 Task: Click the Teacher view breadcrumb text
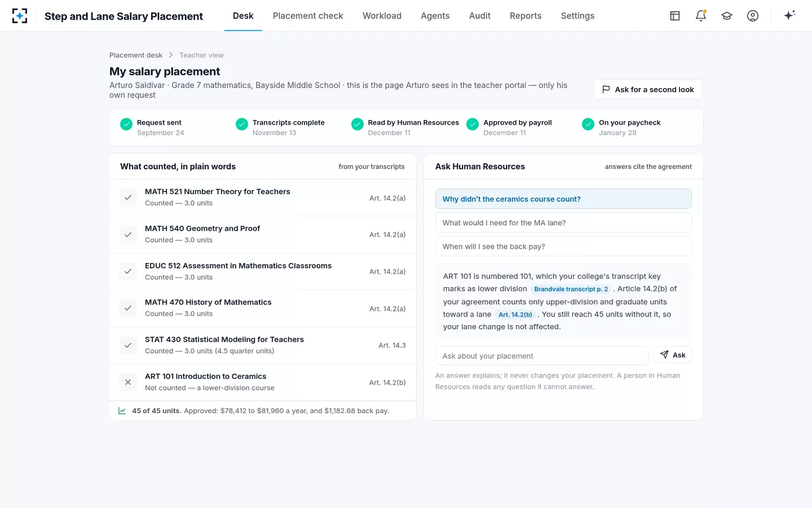tap(201, 55)
